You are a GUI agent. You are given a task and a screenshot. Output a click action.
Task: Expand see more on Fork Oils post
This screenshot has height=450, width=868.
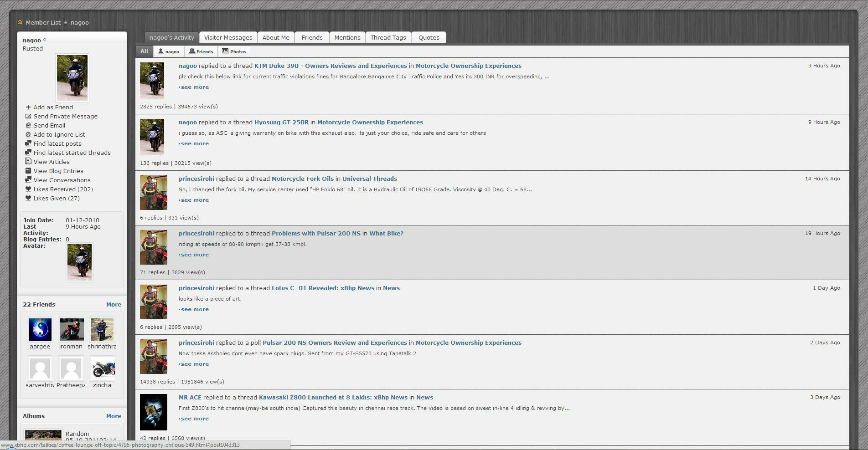point(194,200)
